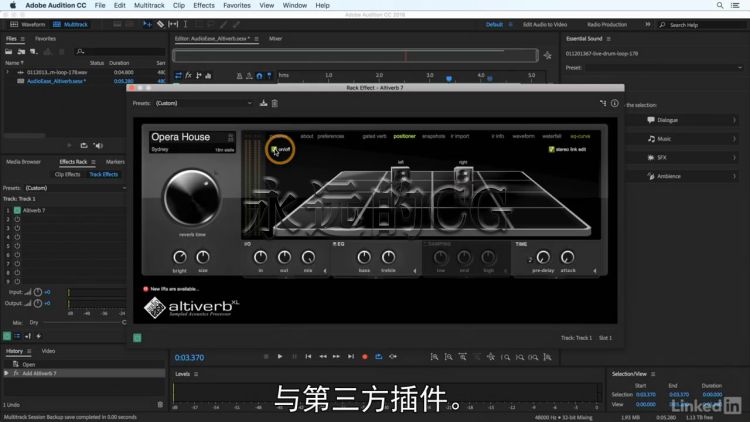Show the Inputs/Outputs section in the editor
750x422 pixels.
pyautogui.click(x=178, y=76)
